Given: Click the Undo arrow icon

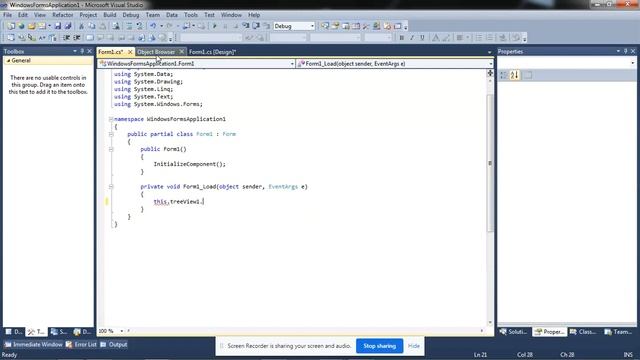Looking at the screenshot, I should click(x=153, y=26).
